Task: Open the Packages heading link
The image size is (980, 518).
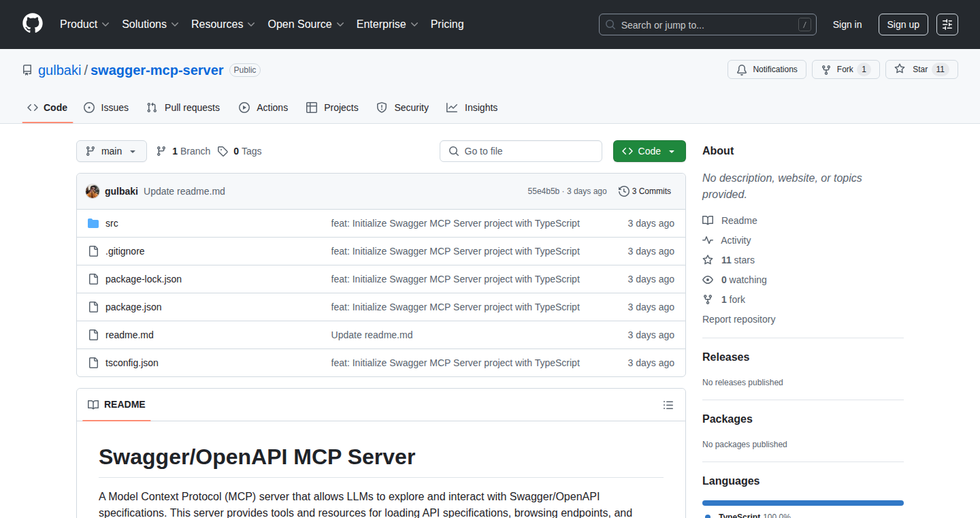Action: coord(727,419)
